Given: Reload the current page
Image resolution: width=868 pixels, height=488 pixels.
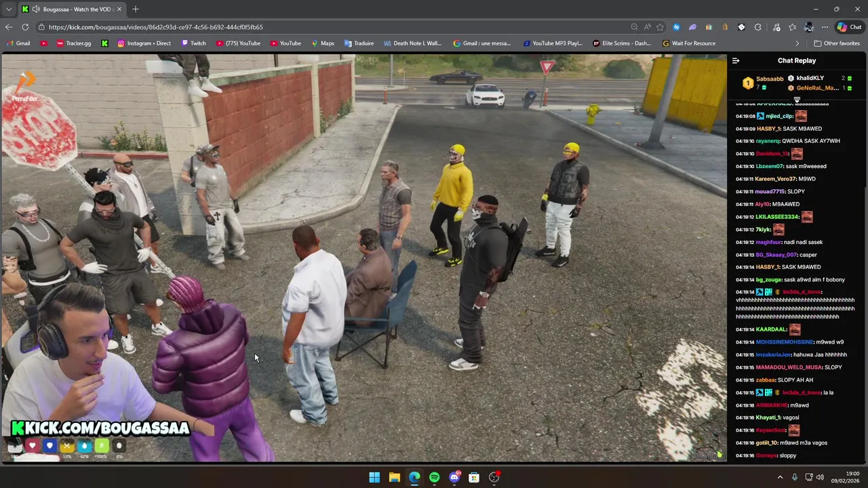Looking at the screenshot, I should [25, 27].
